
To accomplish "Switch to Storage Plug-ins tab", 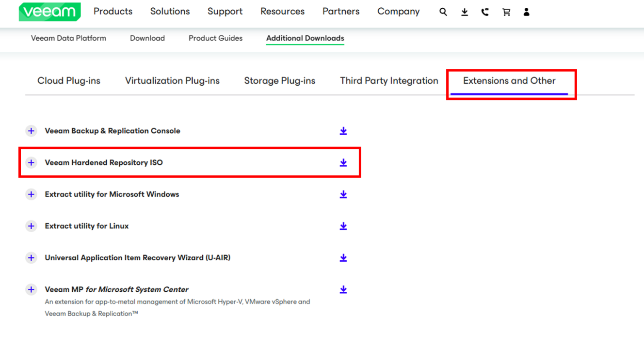I will pyautogui.click(x=280, y=81).
